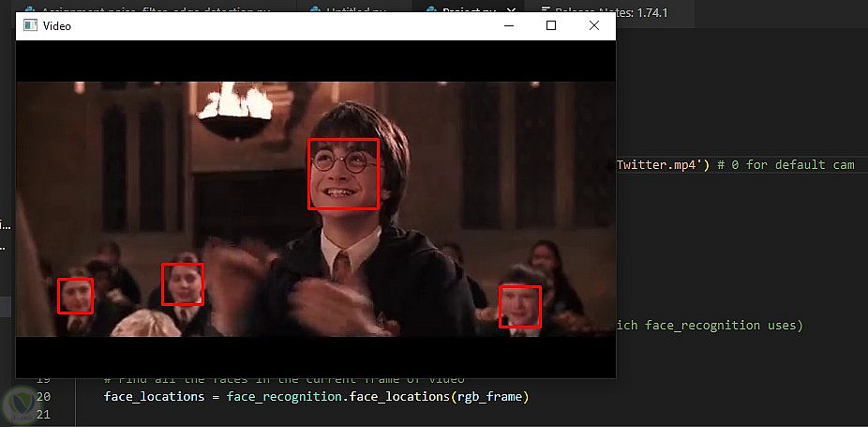
Task: Click the Video window's app icon
Action: click(30, 25)
